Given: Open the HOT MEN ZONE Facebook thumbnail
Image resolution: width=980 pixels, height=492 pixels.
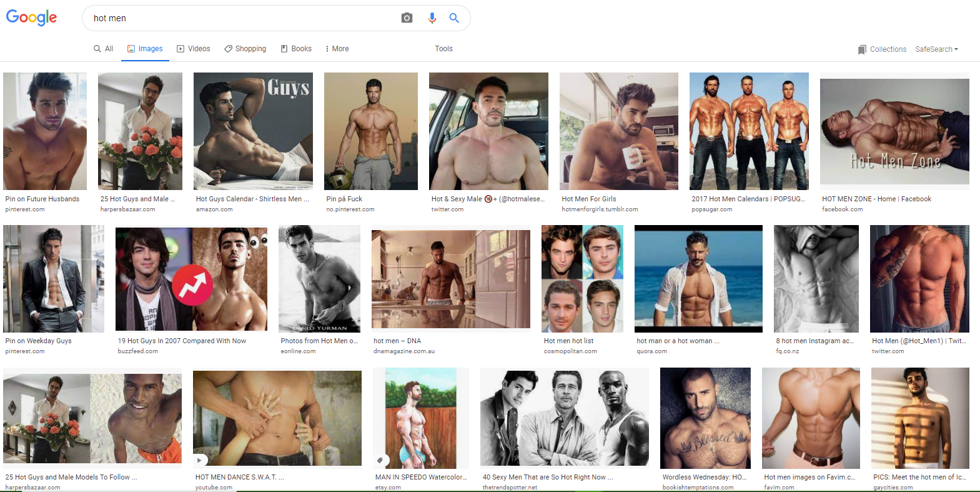Looking at the screenshot, I should pyautogui.click(x=894, y=131).
